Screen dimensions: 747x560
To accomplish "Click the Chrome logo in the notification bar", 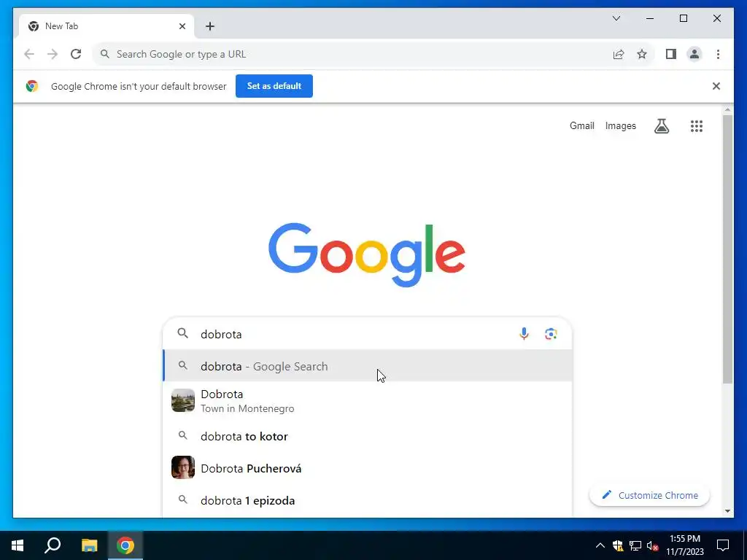I will (x=32, y=86).
